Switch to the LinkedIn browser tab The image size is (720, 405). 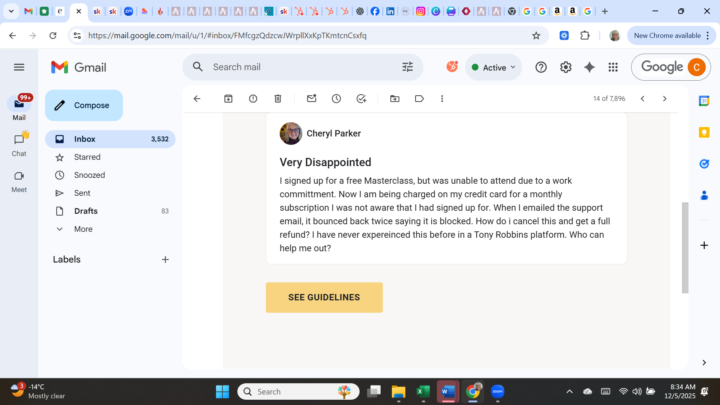point(390,11)
